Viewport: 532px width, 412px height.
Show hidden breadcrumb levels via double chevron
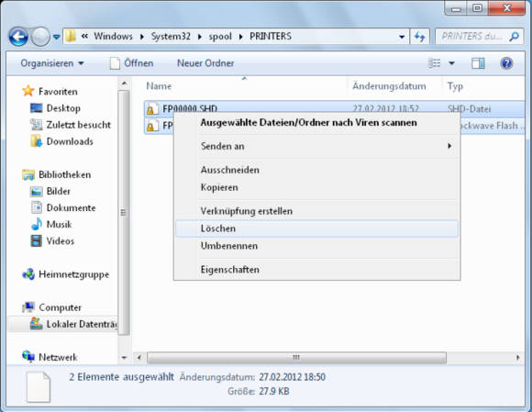pos(84,36)
